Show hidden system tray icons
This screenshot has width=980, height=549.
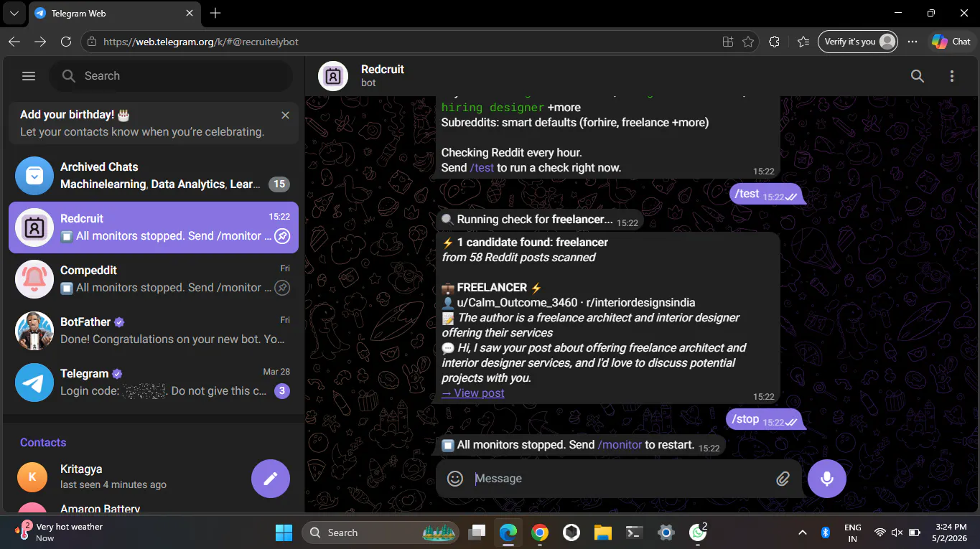click(x=803, y=532)
